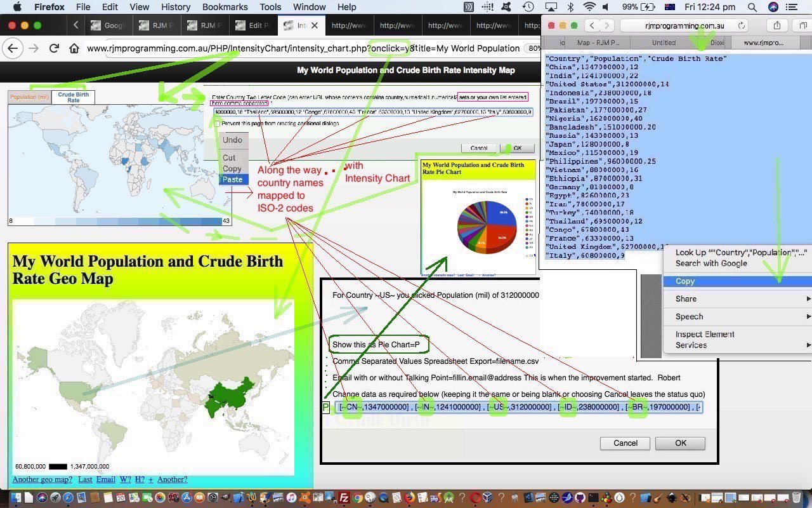This screenshot has height=508, width=812.
Task: Click OK in the lower dialog
Action: (x=680, y=443)
